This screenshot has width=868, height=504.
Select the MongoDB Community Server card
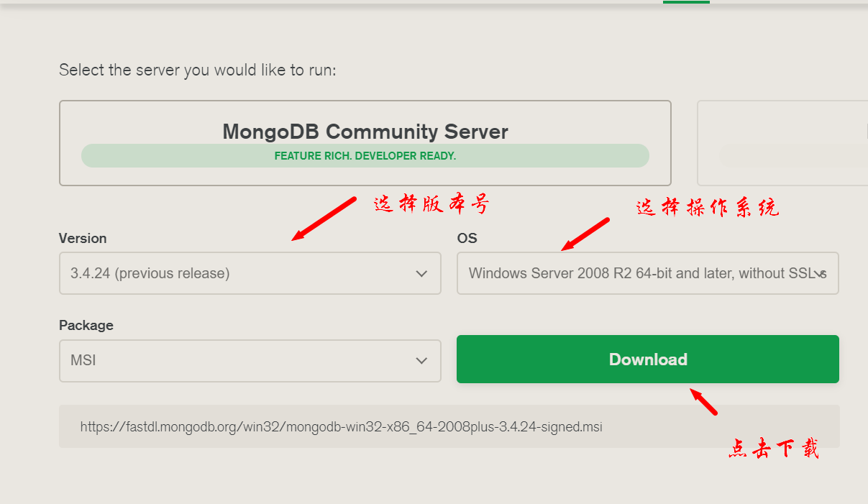365,143
